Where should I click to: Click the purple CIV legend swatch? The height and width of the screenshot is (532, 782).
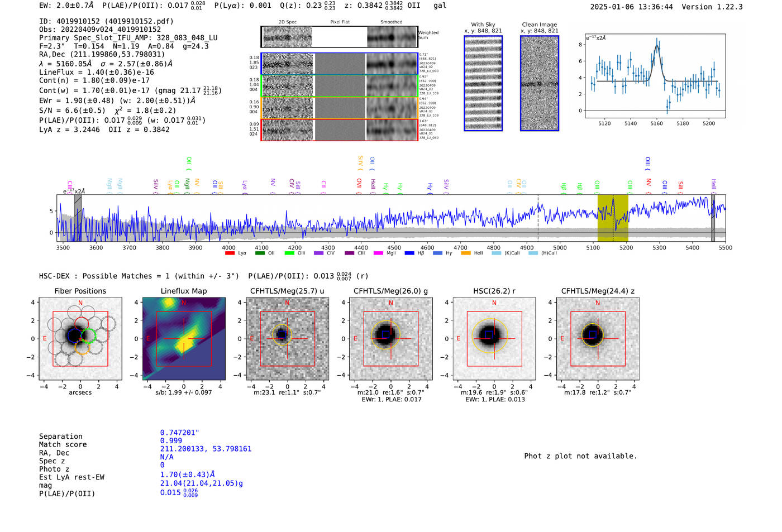coord(318,253)
